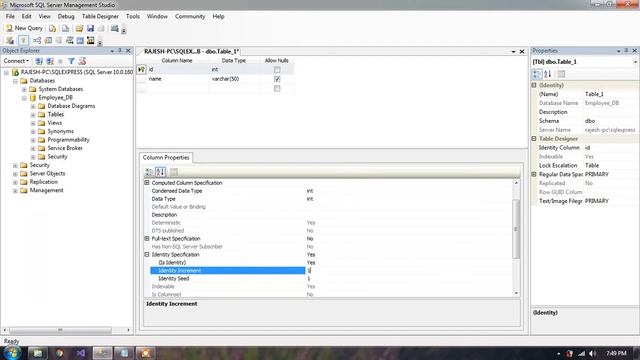Click the Property Pages icon in Properties panel
Viewport: 640px width, 360px height.
click(562, 74)
